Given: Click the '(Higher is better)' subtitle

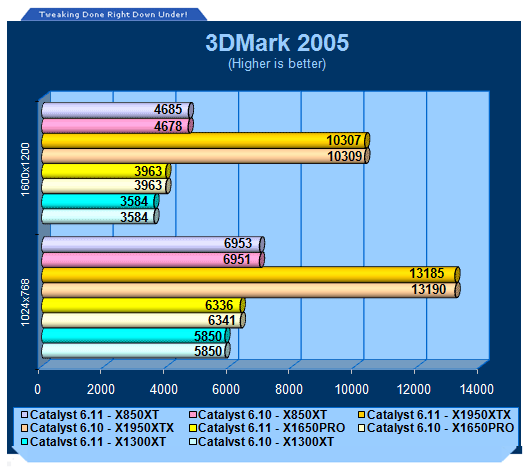Looking at the screenshot, I should [277, 64].
